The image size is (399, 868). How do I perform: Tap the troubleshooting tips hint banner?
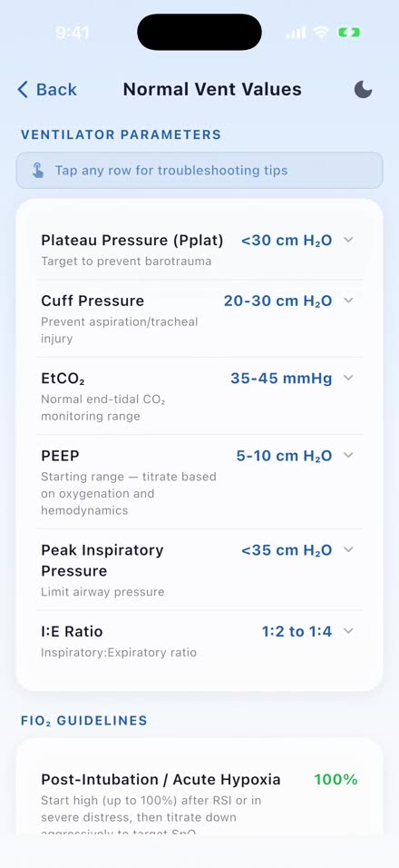(x=199, y=171)
